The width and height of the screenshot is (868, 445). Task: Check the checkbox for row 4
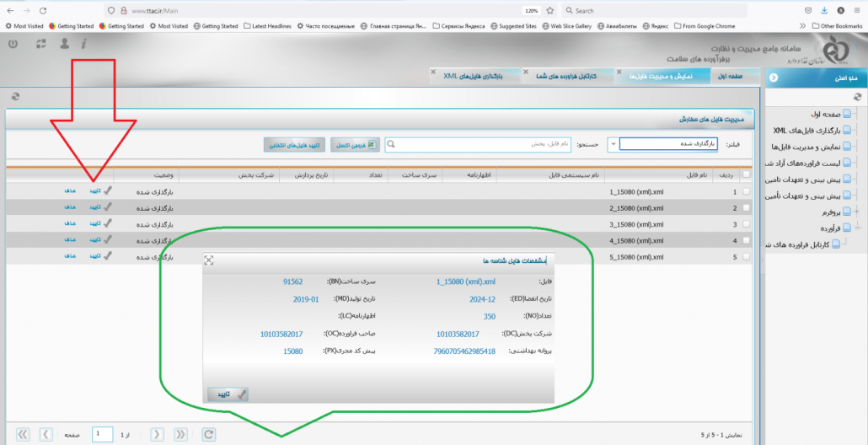tap(747, 240)
